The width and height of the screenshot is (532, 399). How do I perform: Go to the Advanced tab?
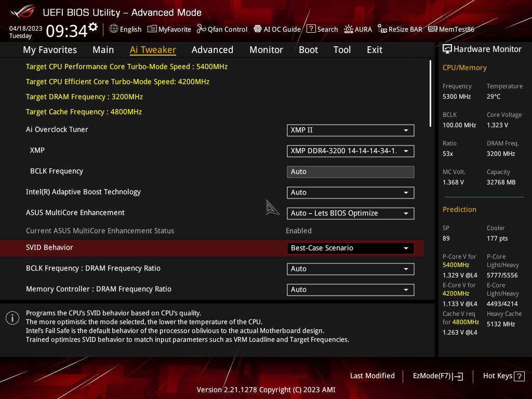tap(212, 50)
